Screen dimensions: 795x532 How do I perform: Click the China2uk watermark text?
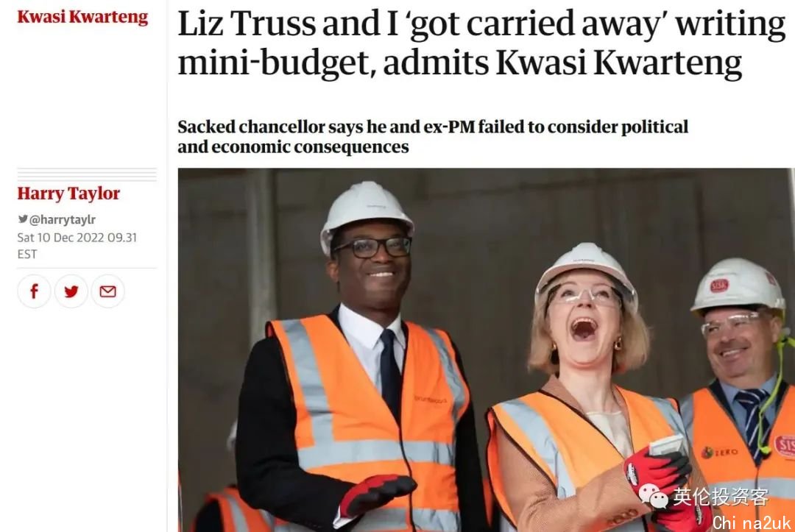(752, 522)
